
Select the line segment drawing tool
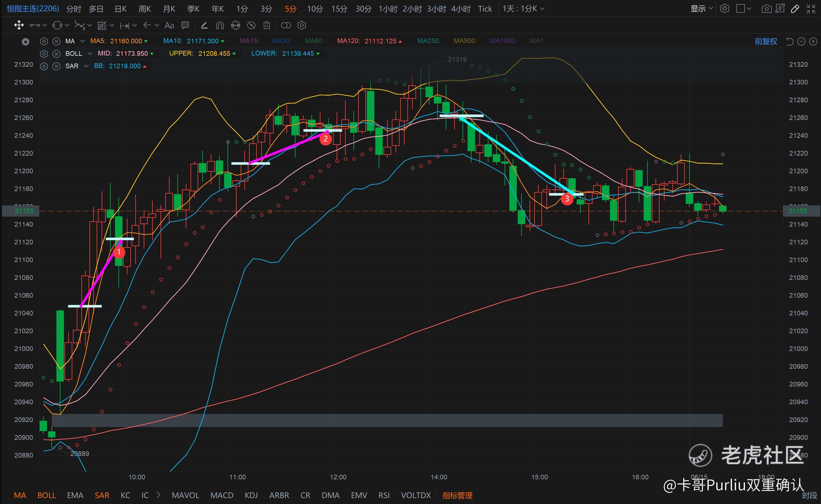point(35,25)
